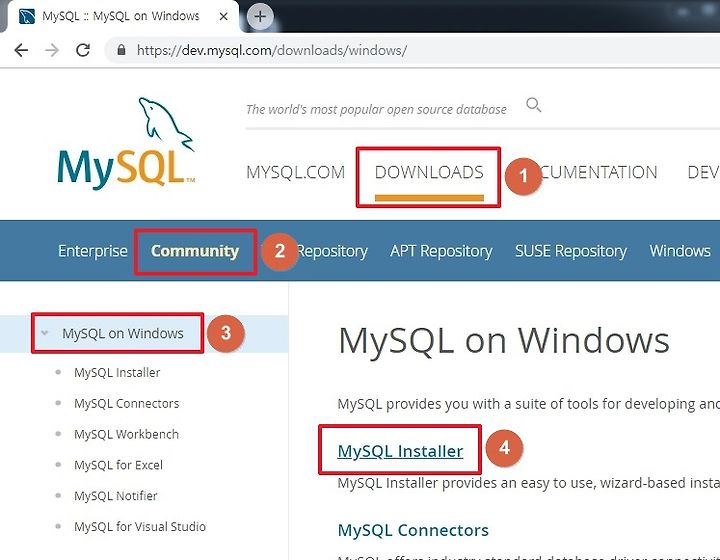720x560 pixels.
Task: Open MySQL Notifier in sidebar
Action: click(x=116, y=496)
